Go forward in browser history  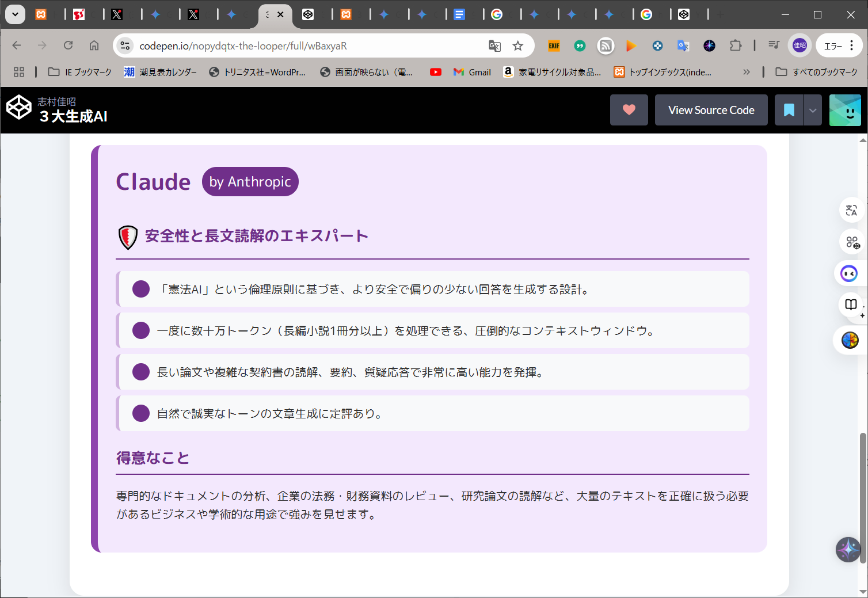(42, 45)
